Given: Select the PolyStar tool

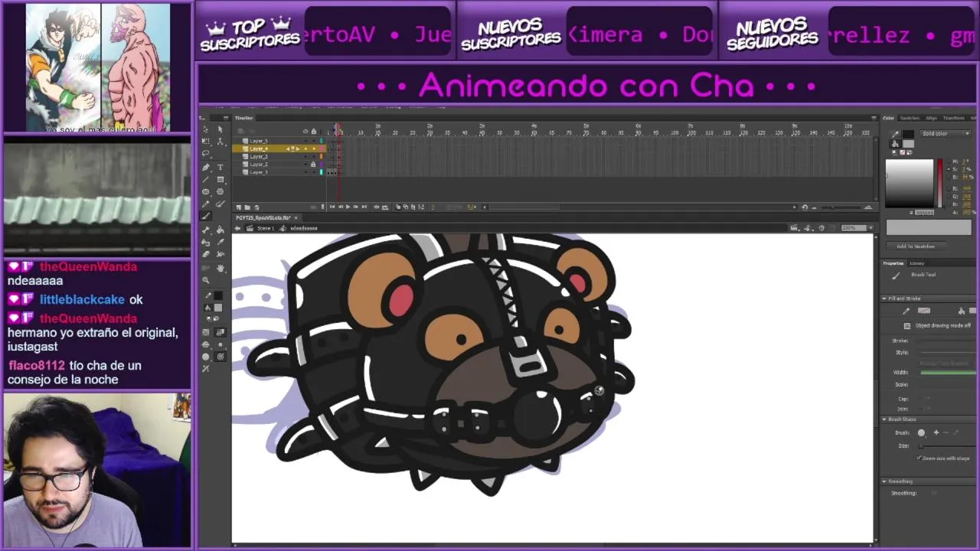Looking at the screenshot, I should (220, 191).
